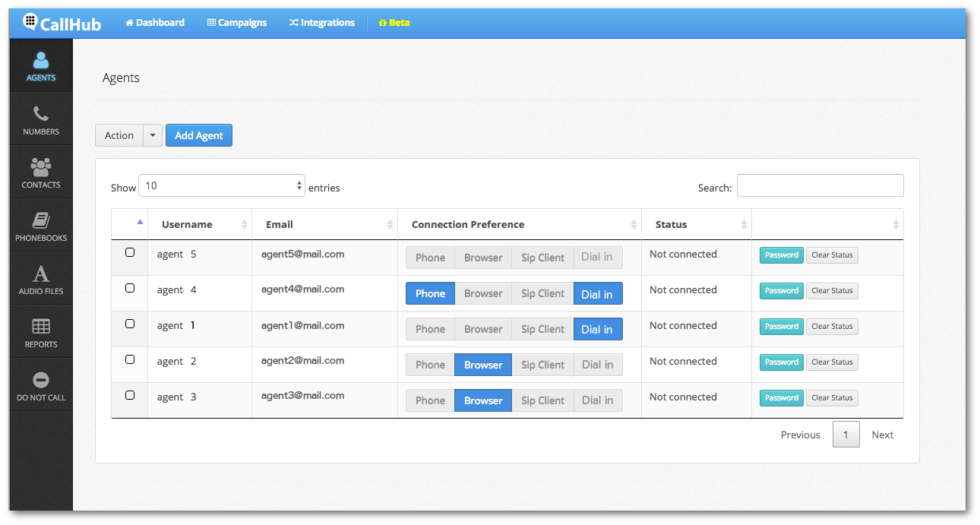Image resolution: width=980 pixels, height=525 pixels.
Task: Select the agent 1 row checkbox
Action: [x=130, y=324]
